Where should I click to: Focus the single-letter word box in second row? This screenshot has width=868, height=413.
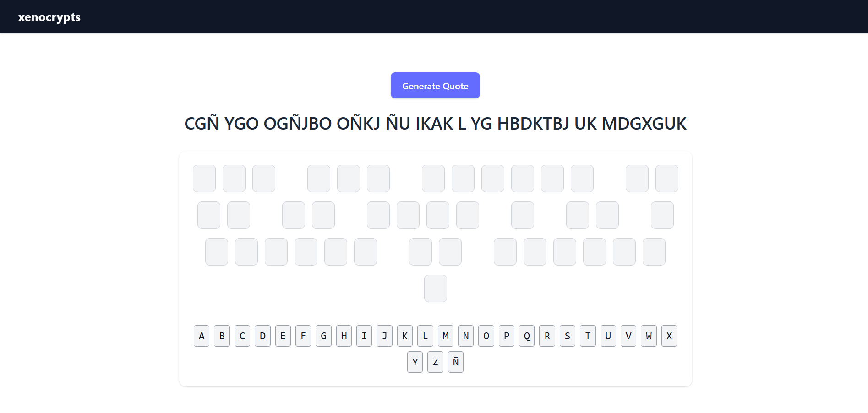(523, 215)
